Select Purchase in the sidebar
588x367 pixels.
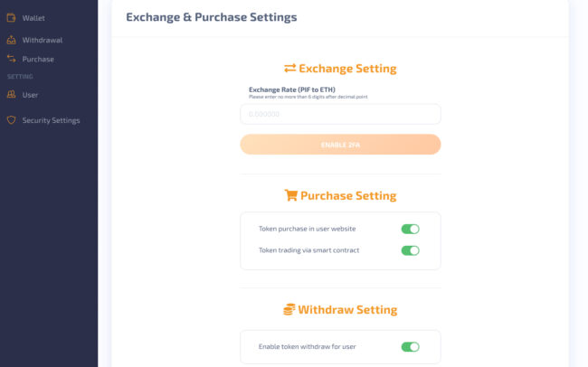click(38, 59)
